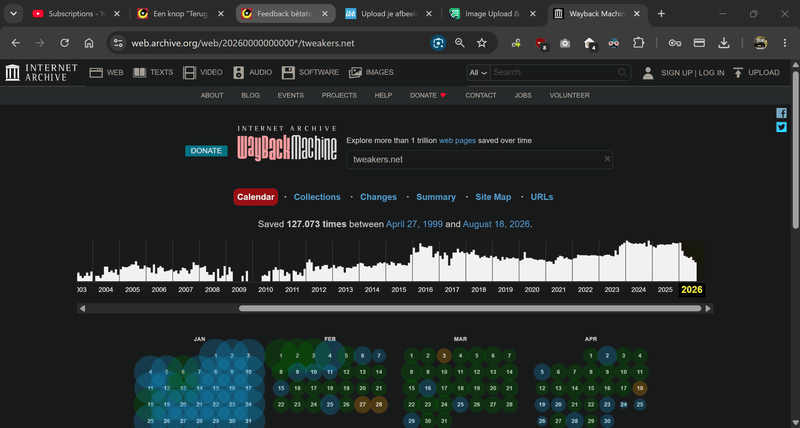This screenshot has width=800, height=428.
Task: Open the Software section
Action: pos(310,72)
